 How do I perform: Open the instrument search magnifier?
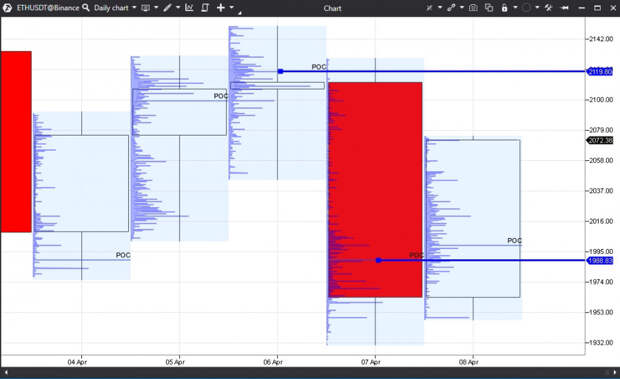click(86, 8)
